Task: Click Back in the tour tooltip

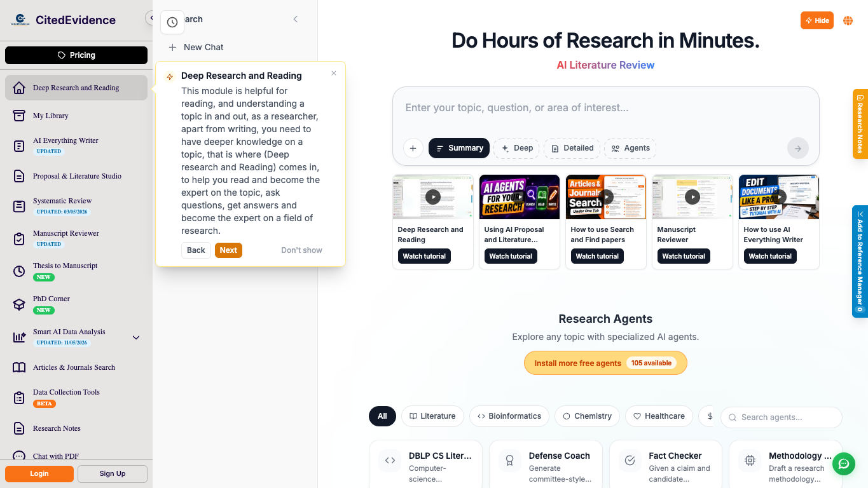Action: click(196, 250)
